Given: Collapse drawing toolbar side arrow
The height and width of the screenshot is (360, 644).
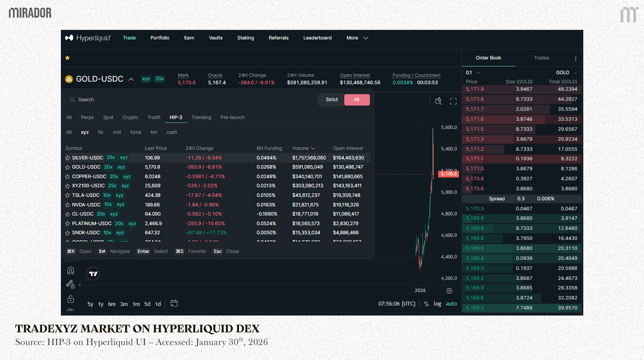Looking at the screenshot, I should coord(80,285).
